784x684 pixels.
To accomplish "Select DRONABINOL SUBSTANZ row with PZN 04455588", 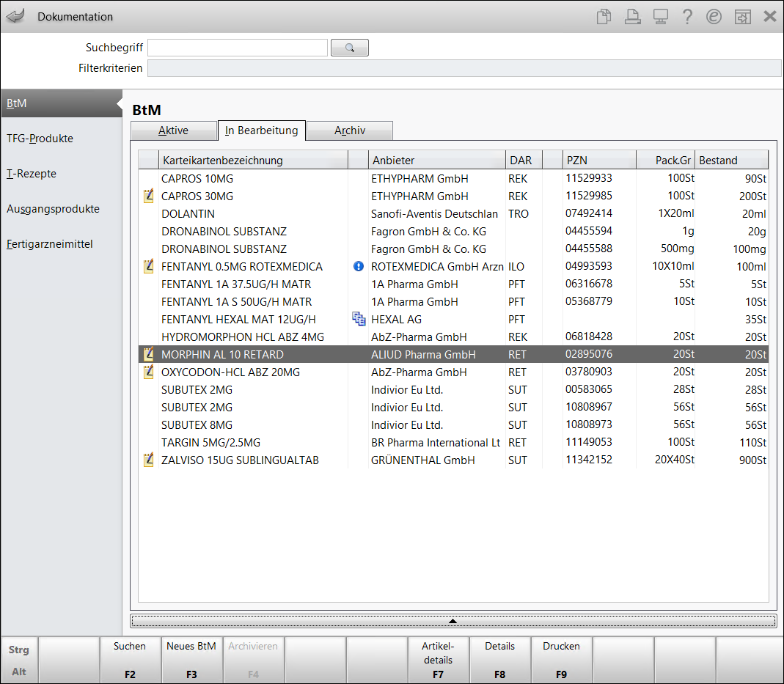I will point(453,249).
